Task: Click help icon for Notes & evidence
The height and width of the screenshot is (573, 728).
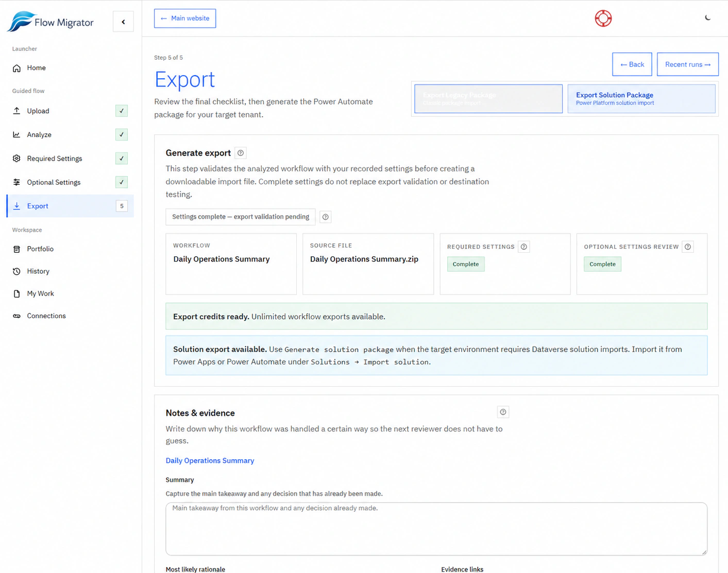Action: [503, 412]
